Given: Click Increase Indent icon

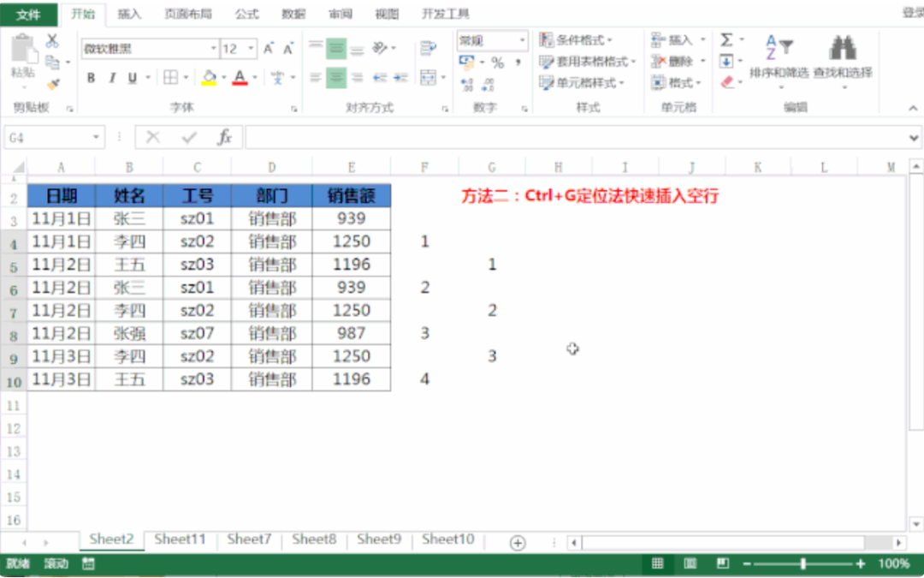Looking at the screenshot, I should tap(400, 77).
